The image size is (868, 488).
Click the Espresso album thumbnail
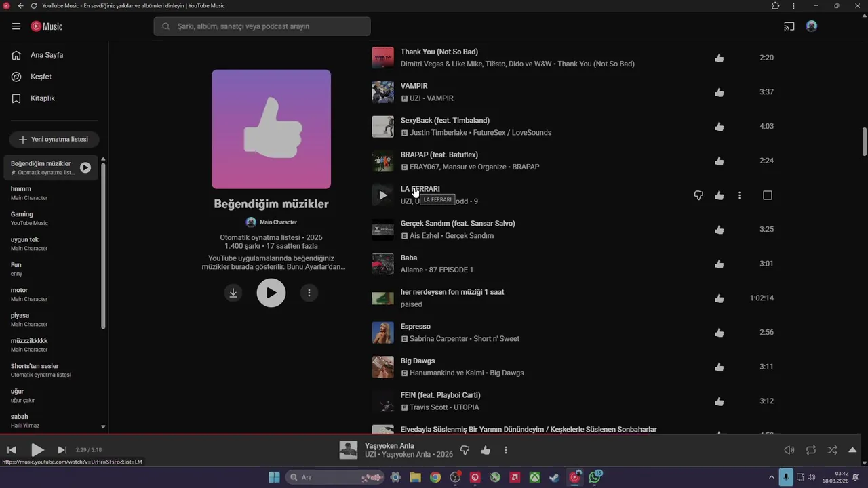(x=383, y=333)
